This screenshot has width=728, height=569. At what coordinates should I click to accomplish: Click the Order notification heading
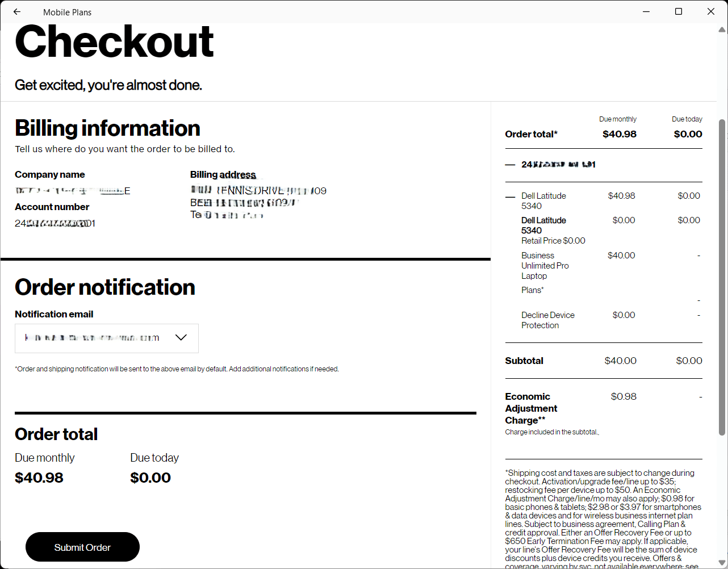104,287
